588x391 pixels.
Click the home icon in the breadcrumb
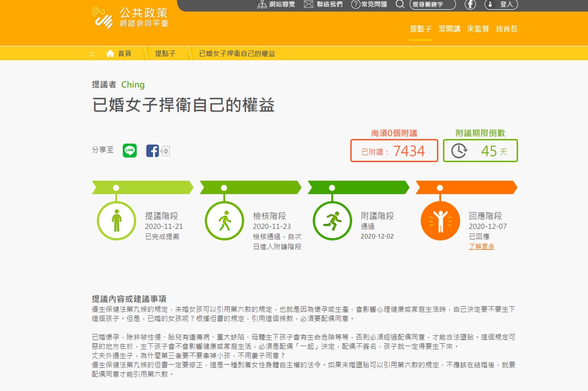coord(110,54)
